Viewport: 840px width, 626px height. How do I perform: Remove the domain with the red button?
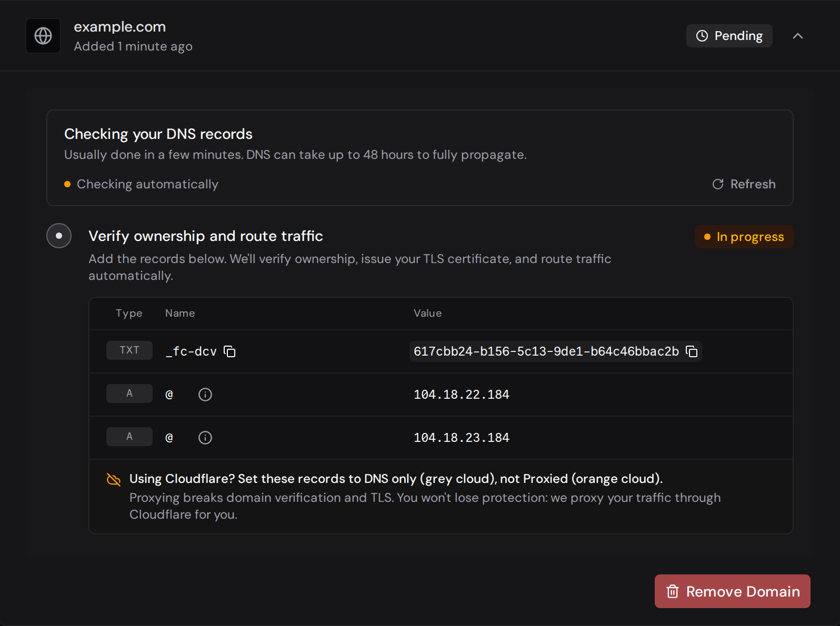(732, 591)
